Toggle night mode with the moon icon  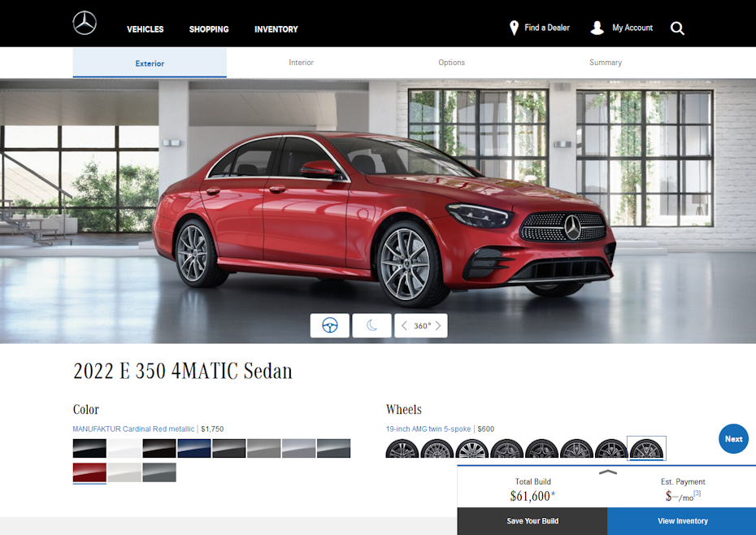pos(371,325)
